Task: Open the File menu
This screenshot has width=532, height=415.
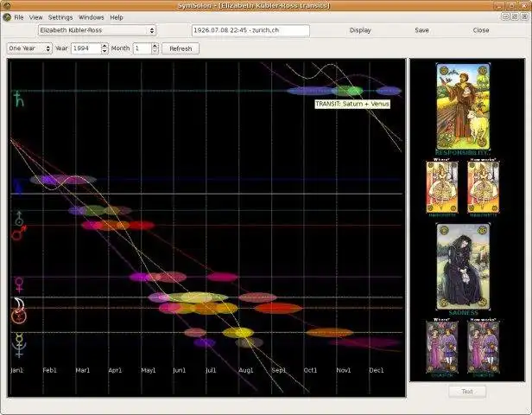Action: pyautogui.click(x=18, y=17)
